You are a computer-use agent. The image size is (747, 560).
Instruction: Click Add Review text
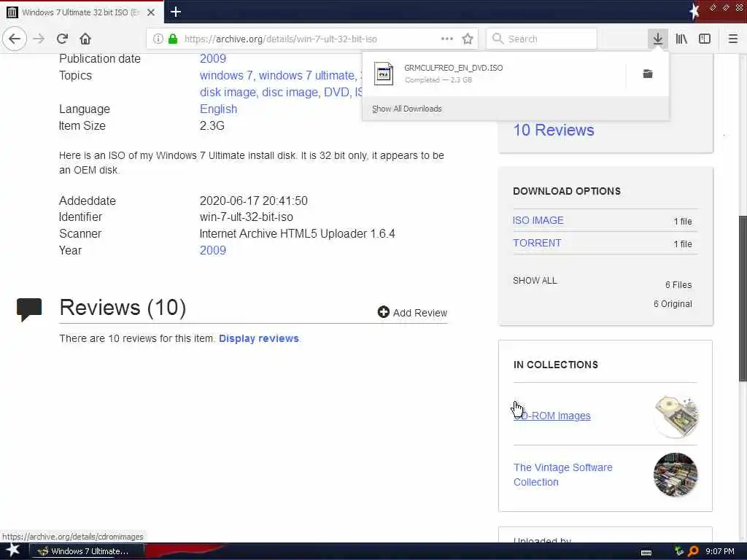(x=419, y=313)
